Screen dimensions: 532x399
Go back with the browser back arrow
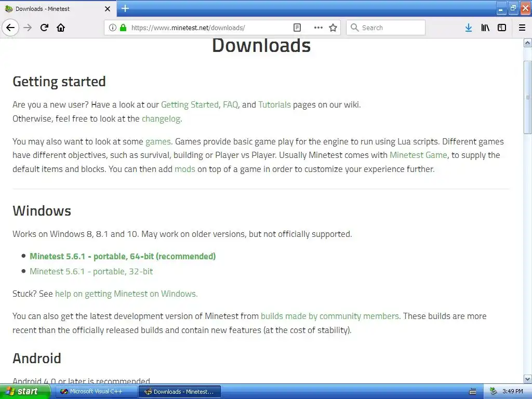point(10,28)
